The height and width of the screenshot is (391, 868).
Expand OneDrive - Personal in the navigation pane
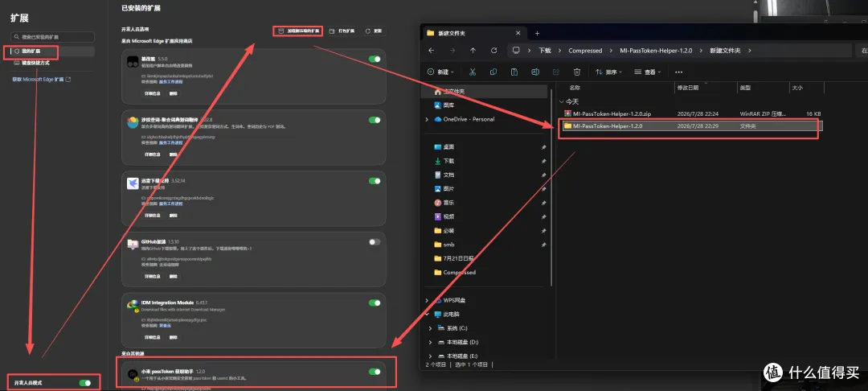point(427,119)
